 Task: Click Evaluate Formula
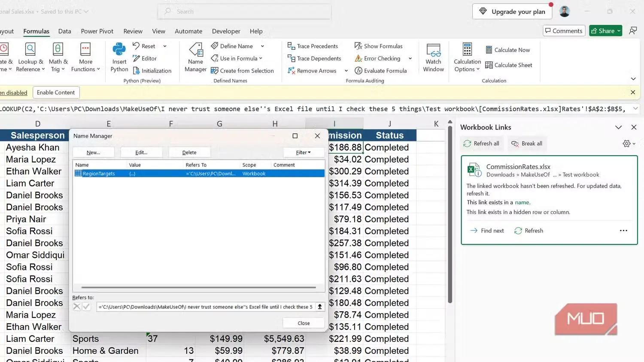(x=381, y=71)
